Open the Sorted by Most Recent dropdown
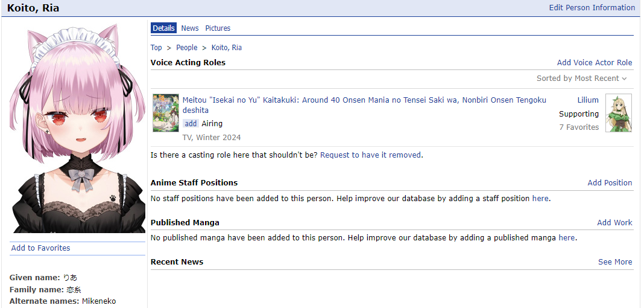This screenshot has width=644, height=308. pos(581,79)
